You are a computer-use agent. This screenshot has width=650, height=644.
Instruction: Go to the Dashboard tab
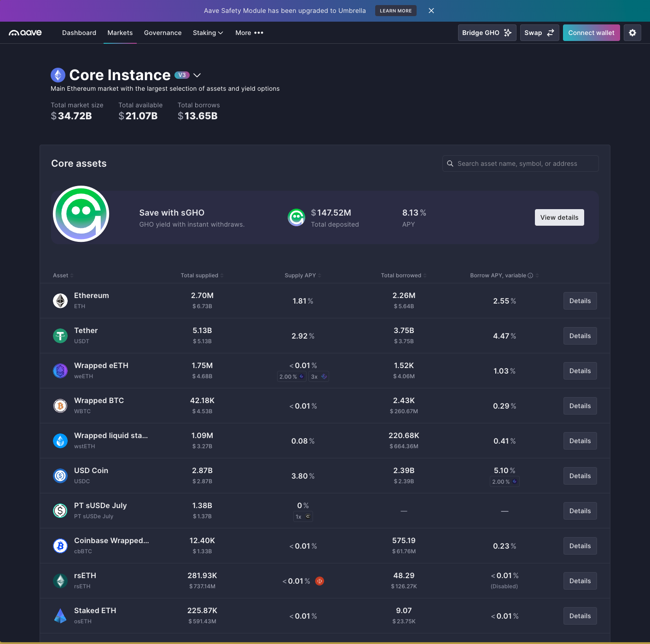coord(79,33)
